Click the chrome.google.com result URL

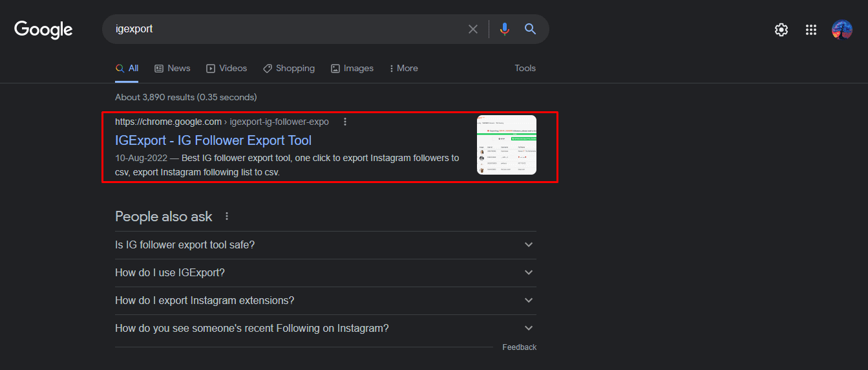pos(222,122)
